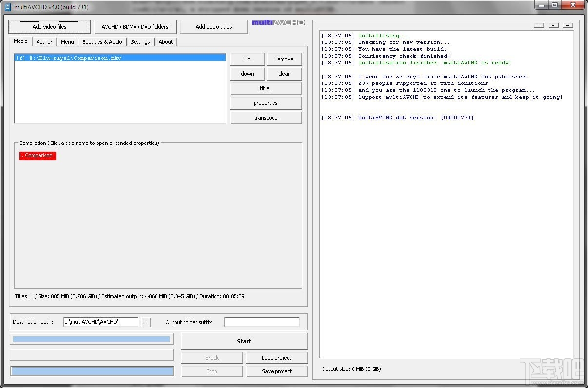Open the Subtitles & Audio tab
This screenshot has width=588, height=388.
(x=102, y=42)
